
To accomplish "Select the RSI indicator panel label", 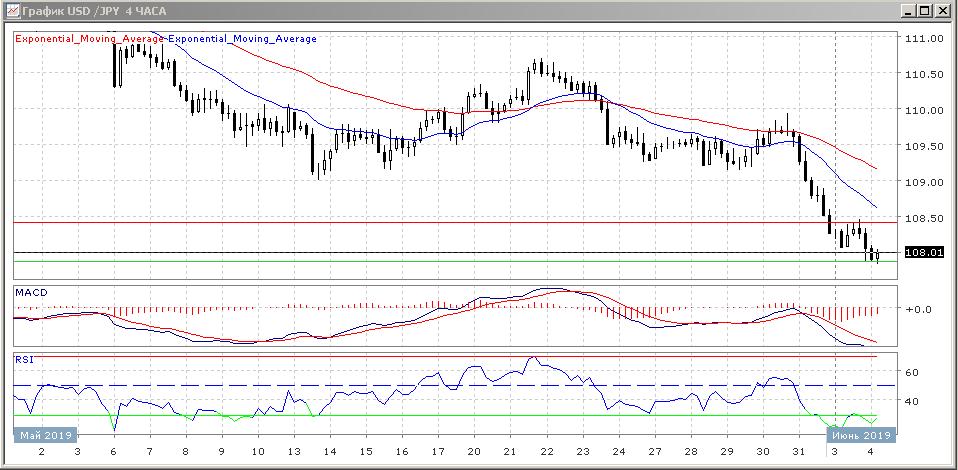I will tap(24, 357).
